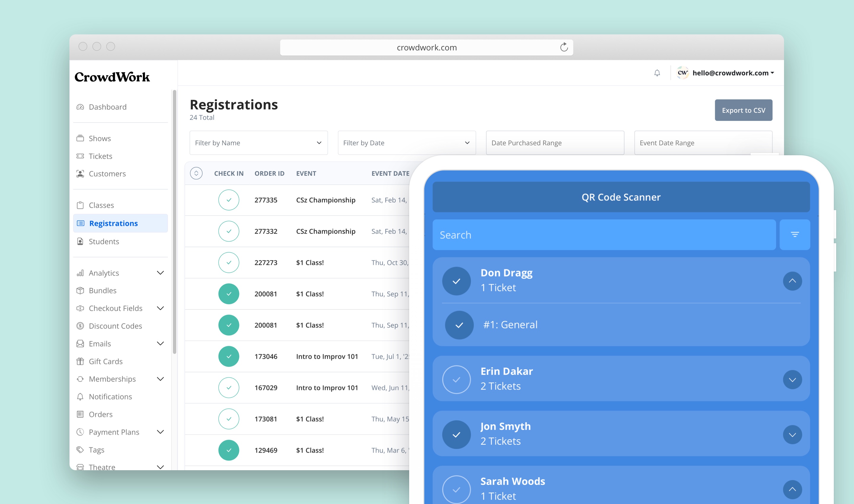Collapse Don Dragg's ticket list
The height and width of the screenshot is (504, 854).
[792, 281]
